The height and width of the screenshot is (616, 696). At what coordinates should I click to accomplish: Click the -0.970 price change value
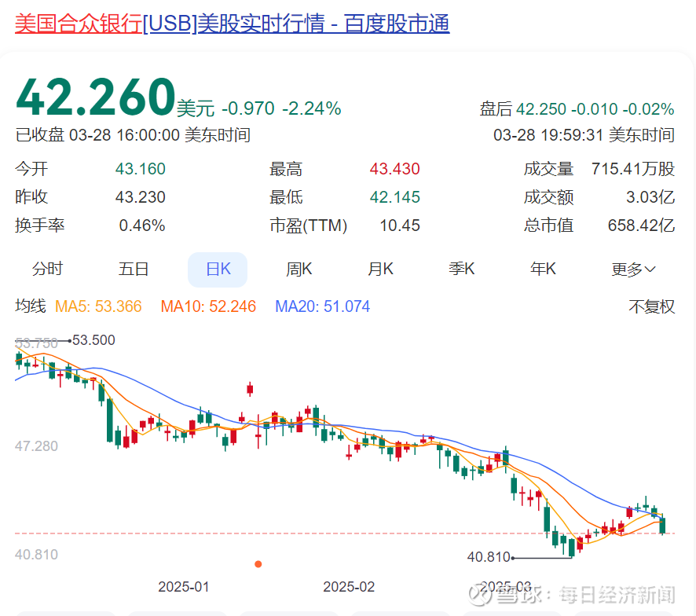point(248,108)
